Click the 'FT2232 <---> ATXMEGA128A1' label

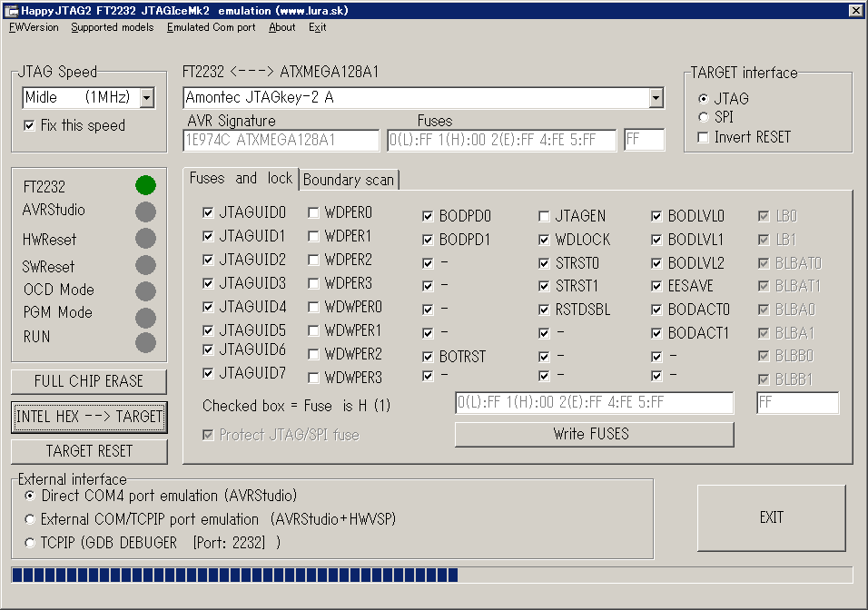[x=281, y=72]
